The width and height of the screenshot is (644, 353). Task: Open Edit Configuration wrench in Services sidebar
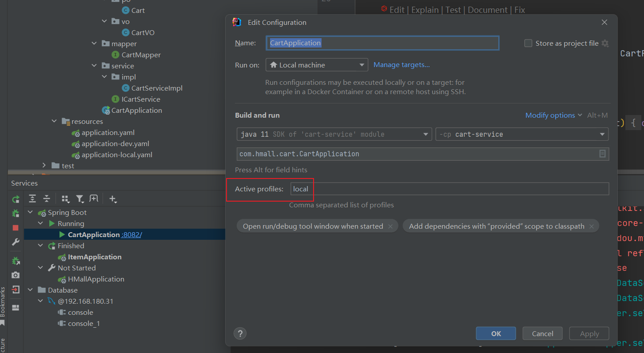16,242
